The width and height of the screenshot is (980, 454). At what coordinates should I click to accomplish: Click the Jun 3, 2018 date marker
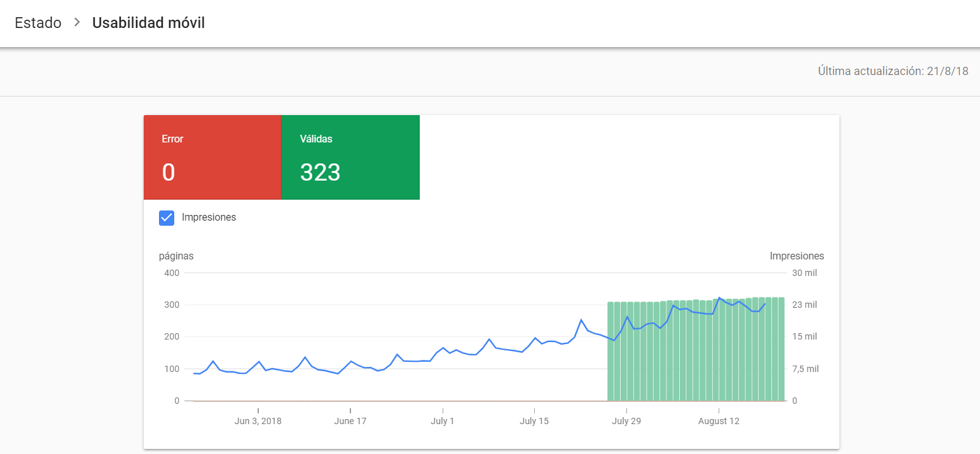[258, 421]
